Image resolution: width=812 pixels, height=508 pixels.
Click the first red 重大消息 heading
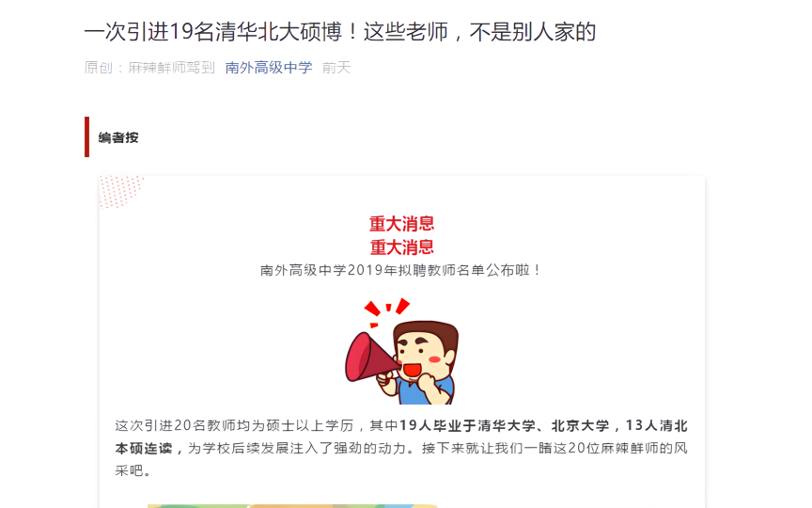402,223
